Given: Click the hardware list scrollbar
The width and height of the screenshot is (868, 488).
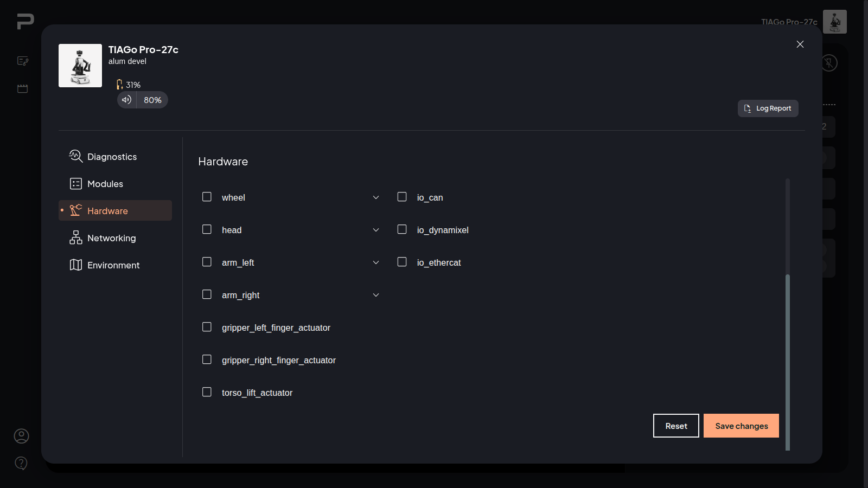Looking at the screenshot, I should click(x=788, y=362).
